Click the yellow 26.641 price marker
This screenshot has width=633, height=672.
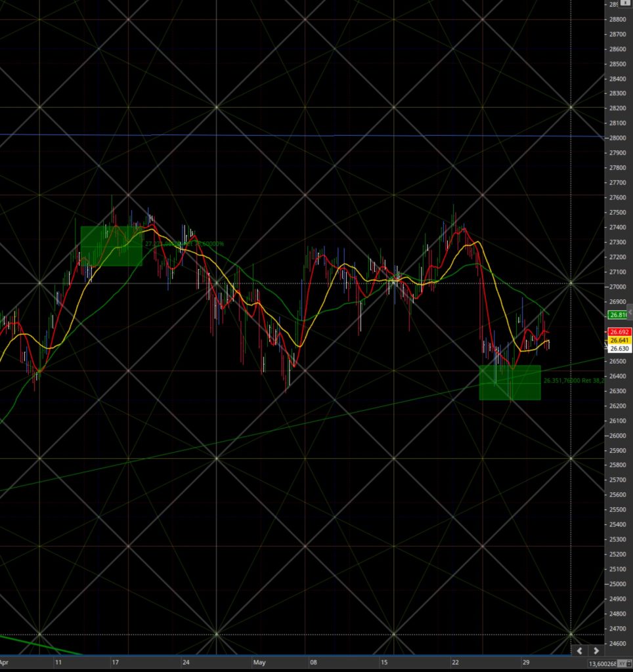[619, 341]
